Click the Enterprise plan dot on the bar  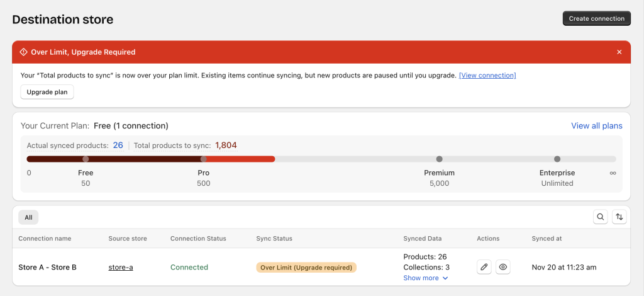point(557,159)
